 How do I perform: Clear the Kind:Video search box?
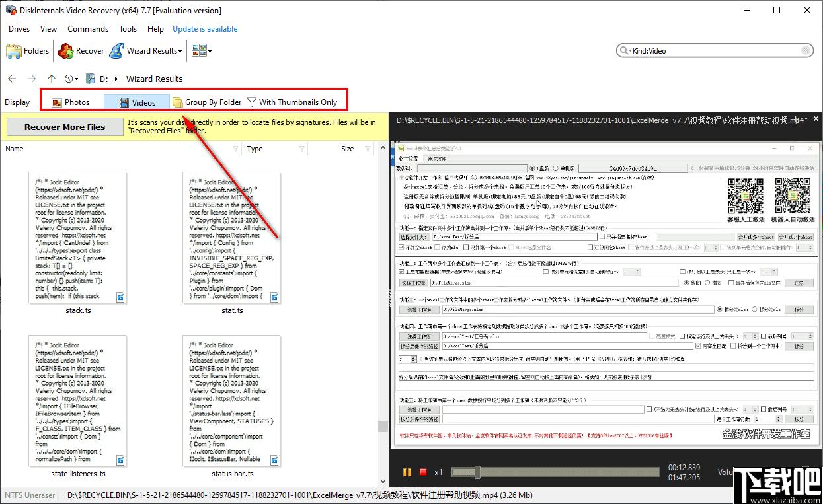(x=805, y=50)
